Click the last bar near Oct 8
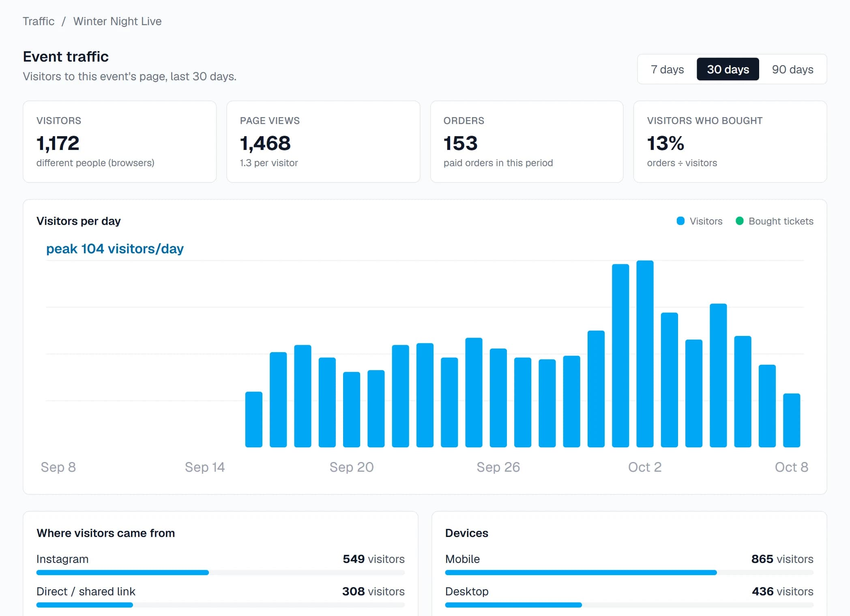 792,420
